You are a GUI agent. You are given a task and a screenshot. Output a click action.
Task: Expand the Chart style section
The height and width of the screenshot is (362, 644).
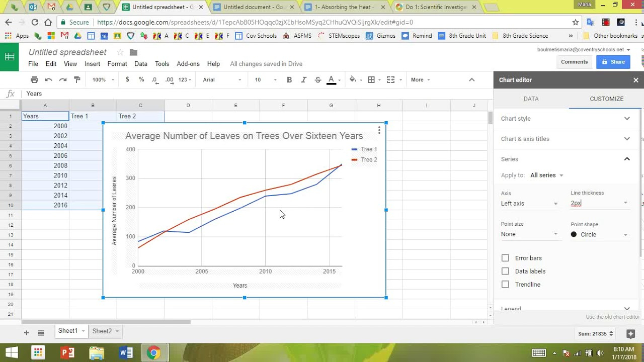tap(566, 119)
